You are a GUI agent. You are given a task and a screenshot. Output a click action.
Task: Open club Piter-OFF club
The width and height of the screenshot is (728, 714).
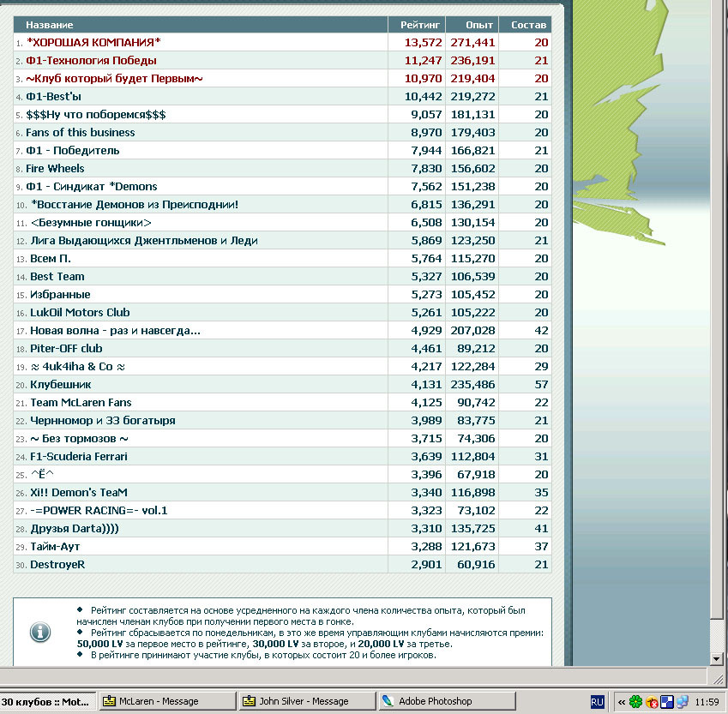66,349
